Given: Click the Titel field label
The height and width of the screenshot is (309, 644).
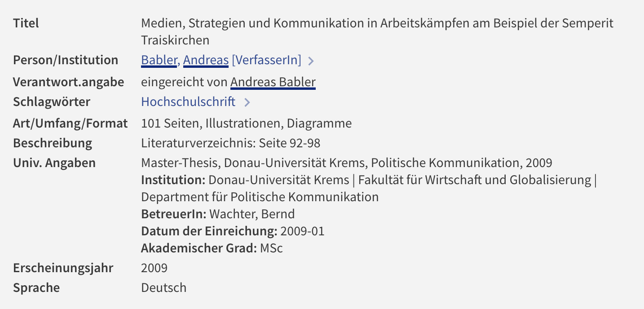Looking at the screenshot, I should tap(26, 23).
